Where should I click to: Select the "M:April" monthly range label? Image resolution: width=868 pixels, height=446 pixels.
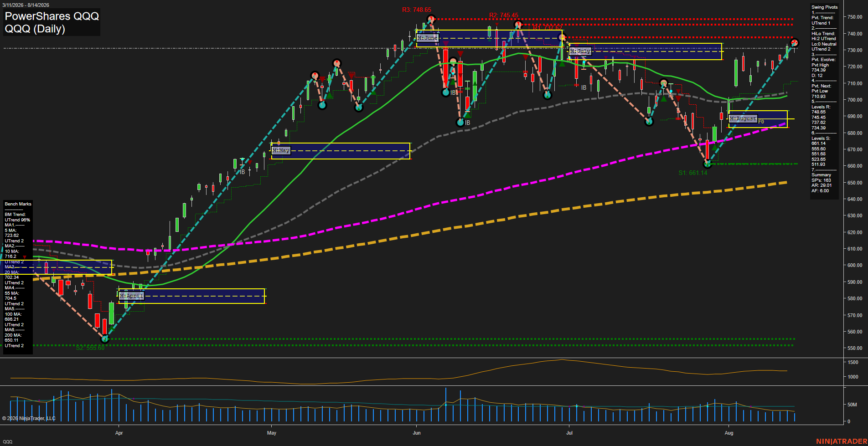tap(131, 296)
